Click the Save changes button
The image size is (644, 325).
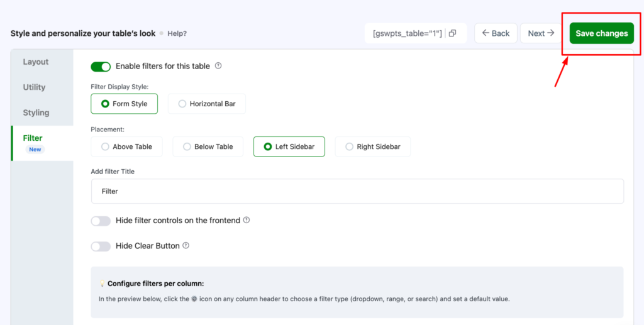(602, 33)
